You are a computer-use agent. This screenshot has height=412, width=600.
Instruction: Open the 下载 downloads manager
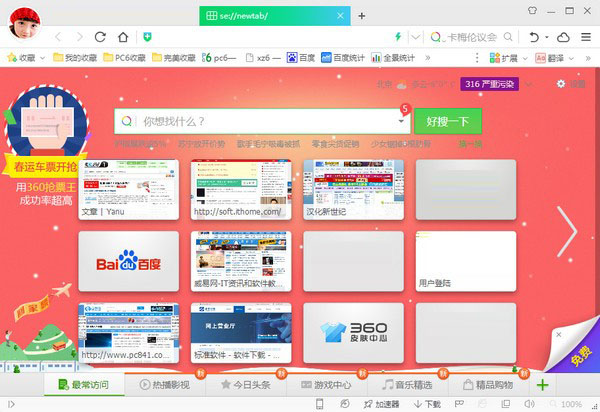click(427, 404)
